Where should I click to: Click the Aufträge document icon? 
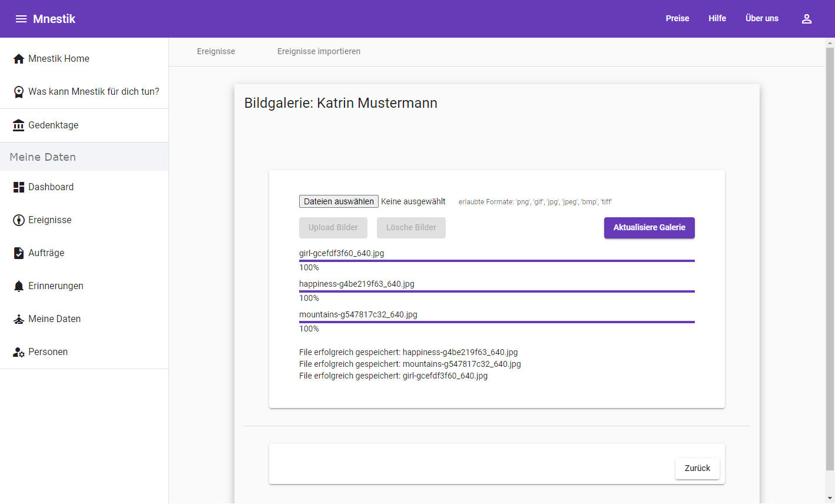point(19,253)
